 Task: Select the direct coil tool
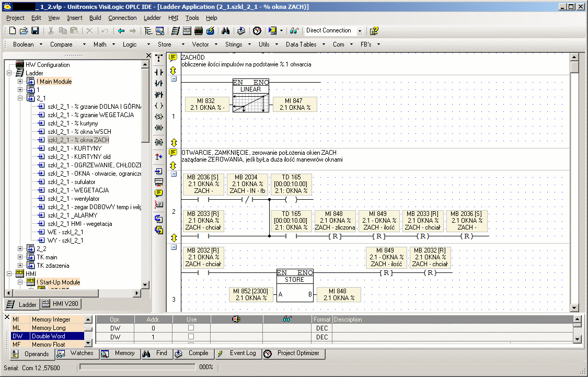159,106
